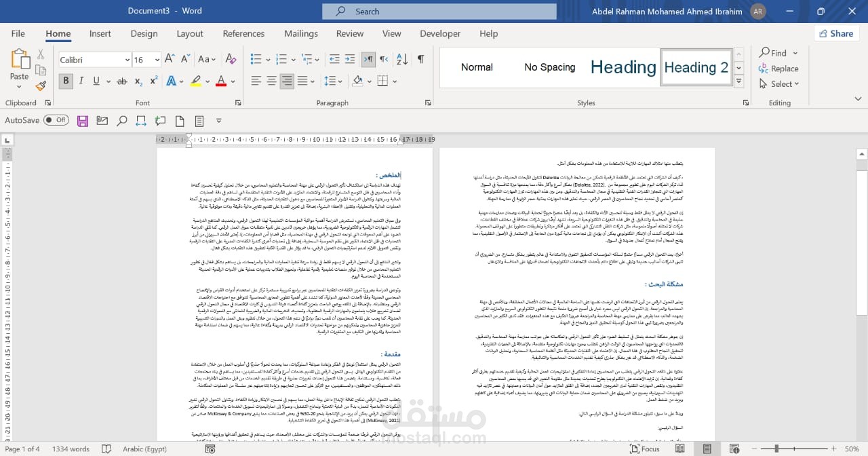Toggle Show/Hide paragraph marks
Viewport: 868px width, 456px height.
(420, 59)
